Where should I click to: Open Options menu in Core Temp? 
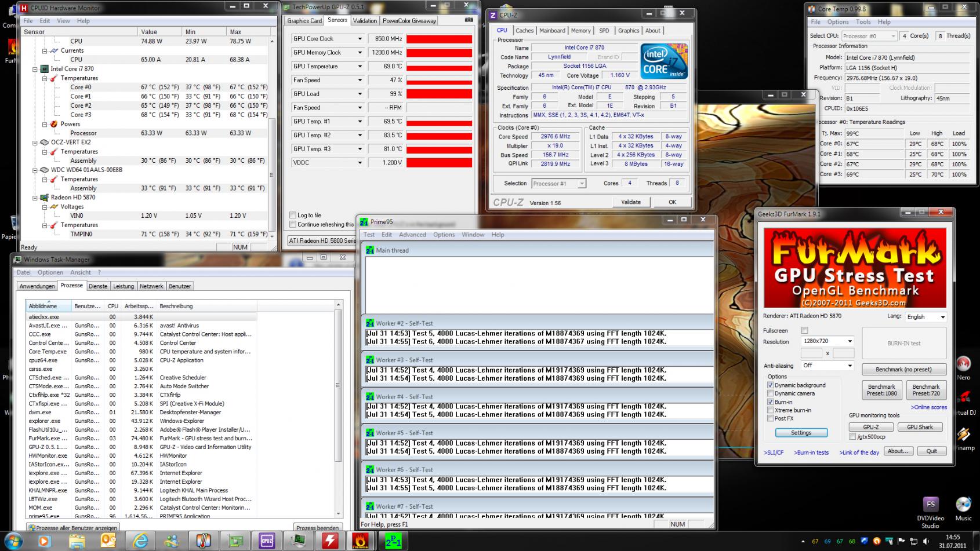point(838,22)
